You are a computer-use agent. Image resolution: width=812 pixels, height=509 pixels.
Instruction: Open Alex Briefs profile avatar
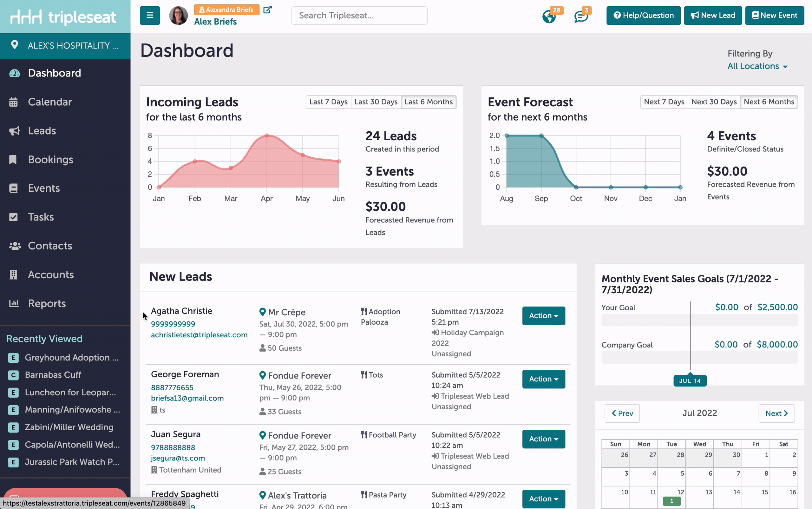point(178,16)
